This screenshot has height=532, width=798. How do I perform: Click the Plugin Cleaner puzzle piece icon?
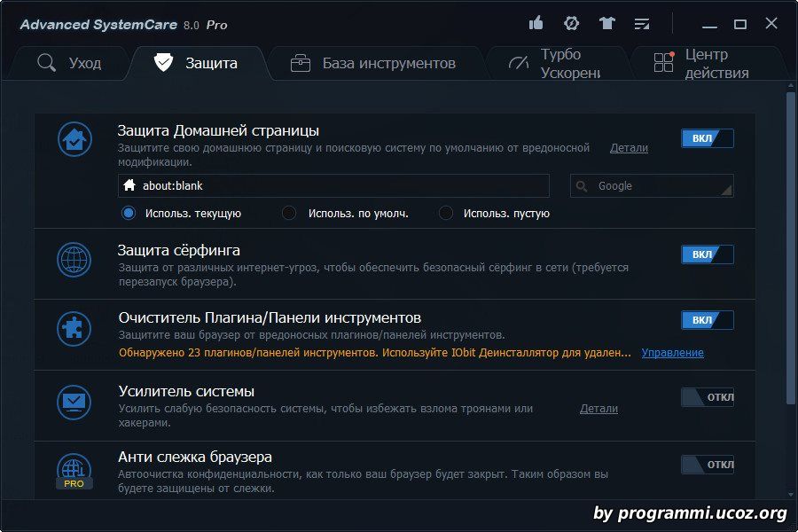74,327
